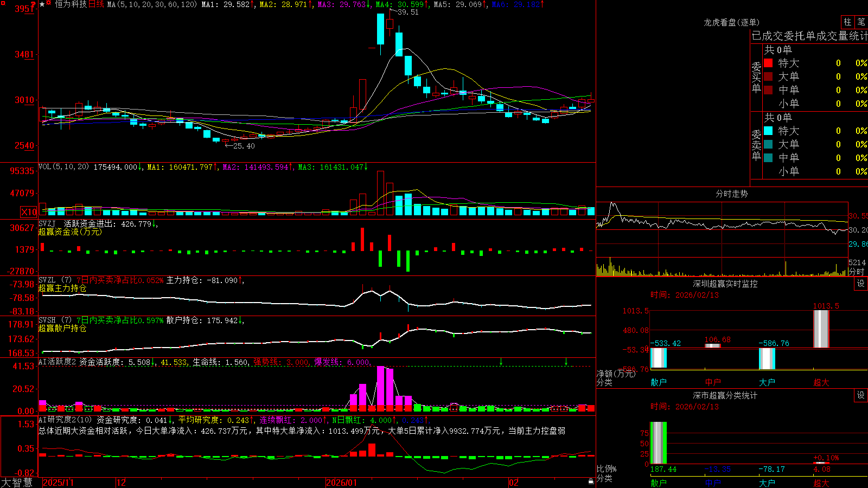Click the lock icon on the timeline axis
The width and height of the screenshot is (868, 488).
click(x=591, y=481)
